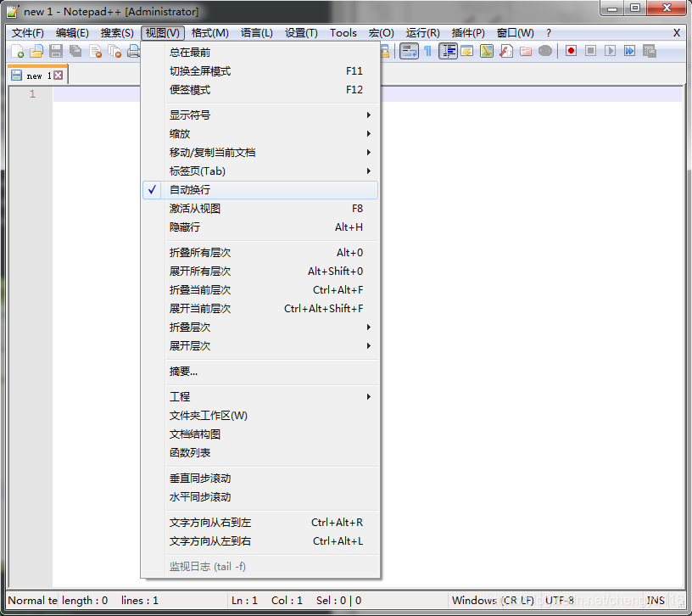Click the Save Recorded Macro icon
The height and width of the screenshot is (616, 692).
pos(650,51)
